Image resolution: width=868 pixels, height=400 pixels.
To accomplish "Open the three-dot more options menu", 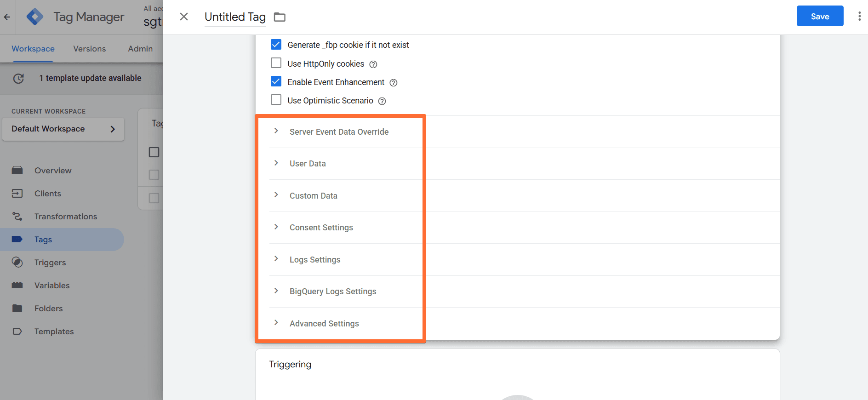I will point(859,17).
